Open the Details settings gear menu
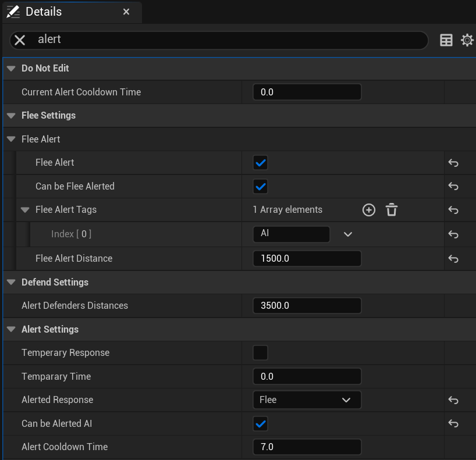The width and height of the screenshot is (476, 460). pos(467,40)
